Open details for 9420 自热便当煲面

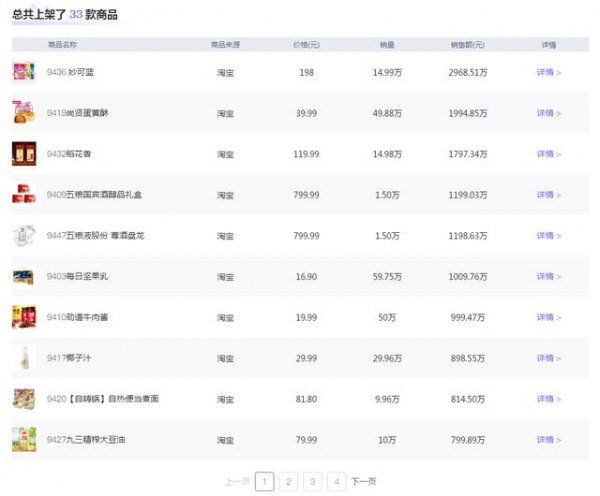[x=549, y=399]
